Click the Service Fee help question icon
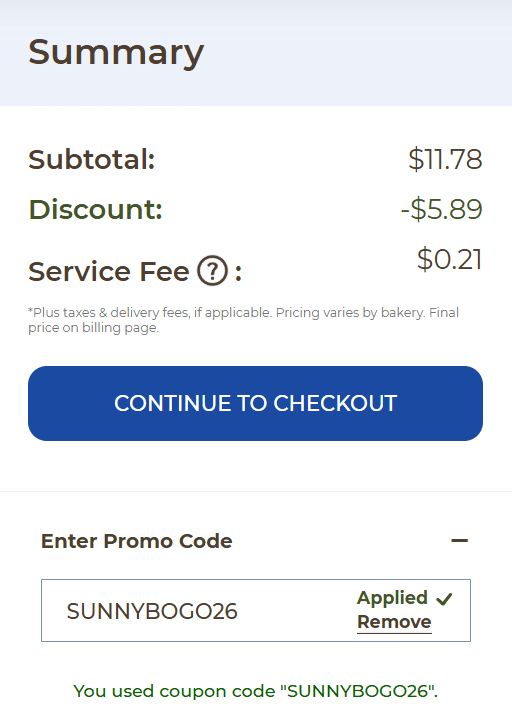The width and height of the screenshot is (512, 722). click(212, 271)
